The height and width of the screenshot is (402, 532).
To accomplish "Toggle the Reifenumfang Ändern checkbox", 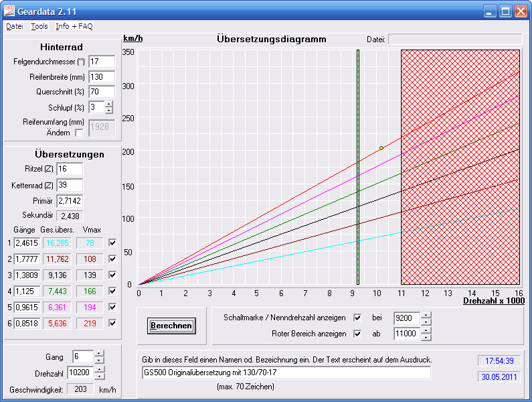I will pyautogui.click(x=80, y=133).
